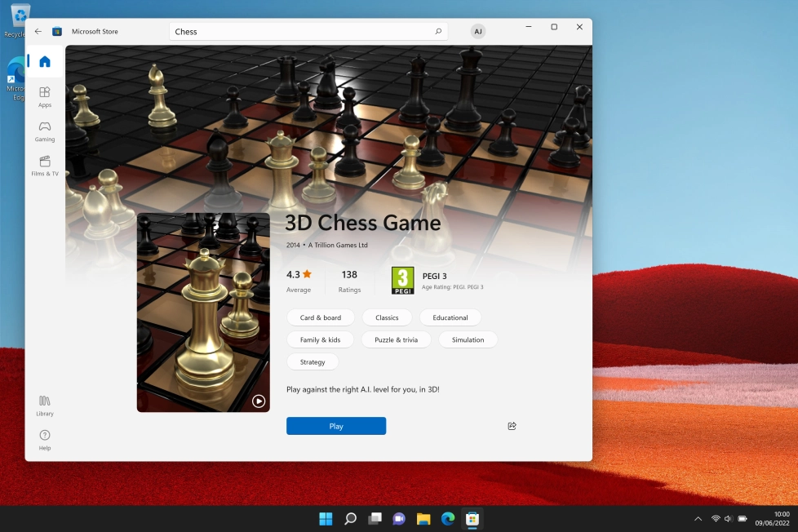Maximize the Microsoft Store window
This screenshot has height=532, width=798.
pyautogui.click(x=554, y=27)
